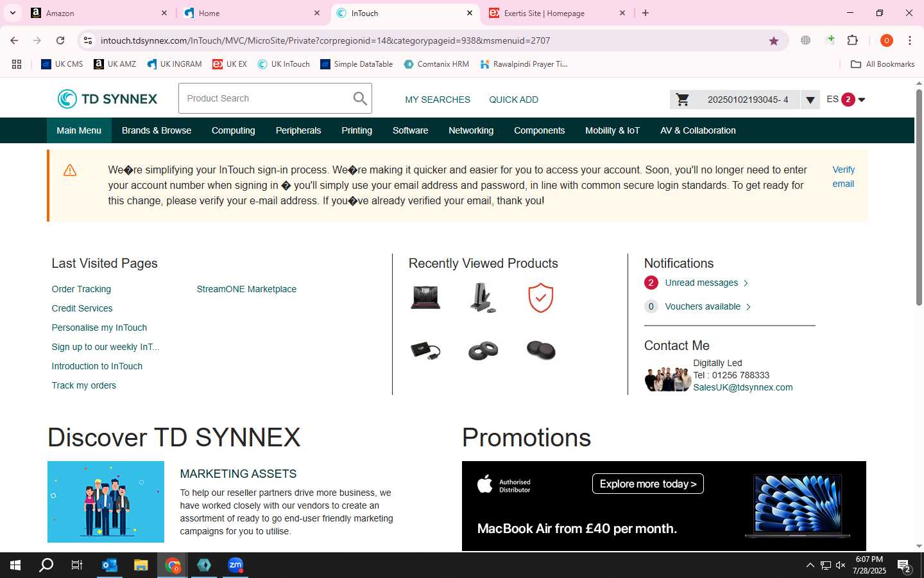Click the Verify email link
The image size is (924, 578).
click(843, 177)
